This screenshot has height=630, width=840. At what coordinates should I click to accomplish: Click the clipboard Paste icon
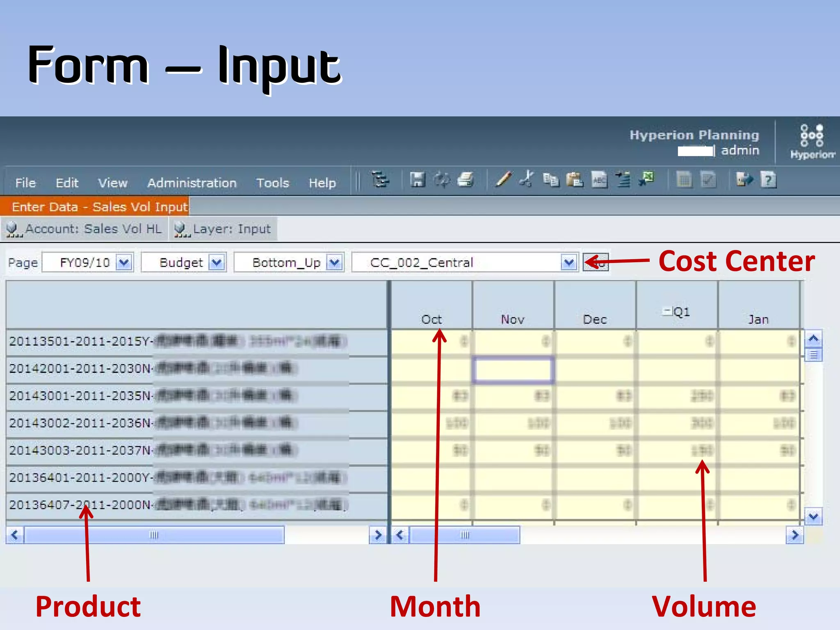tap(575, 180)
